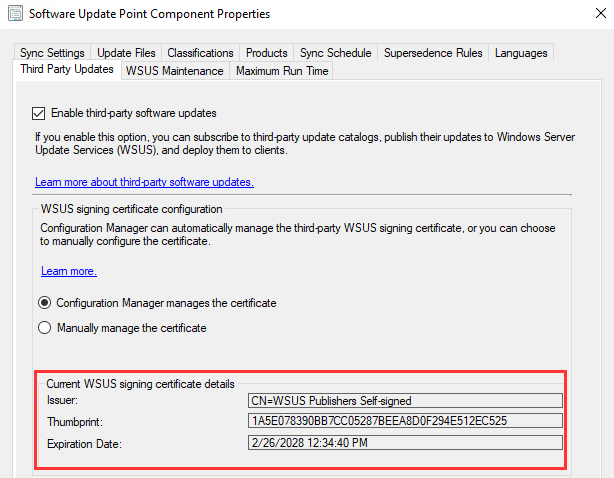The height and width of the screenshot is (478, 614).
Task: Click the Expiration Date field
Action: 405,443
